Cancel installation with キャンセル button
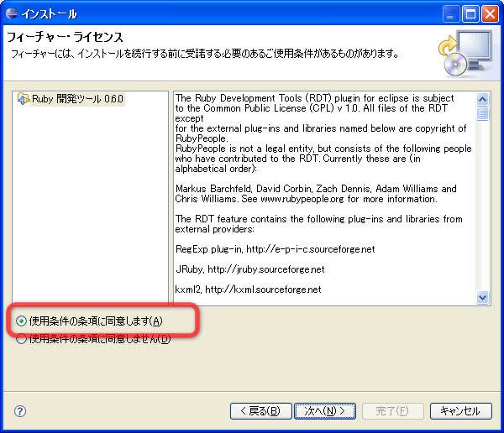504x433 pixels. pos(460,411)
